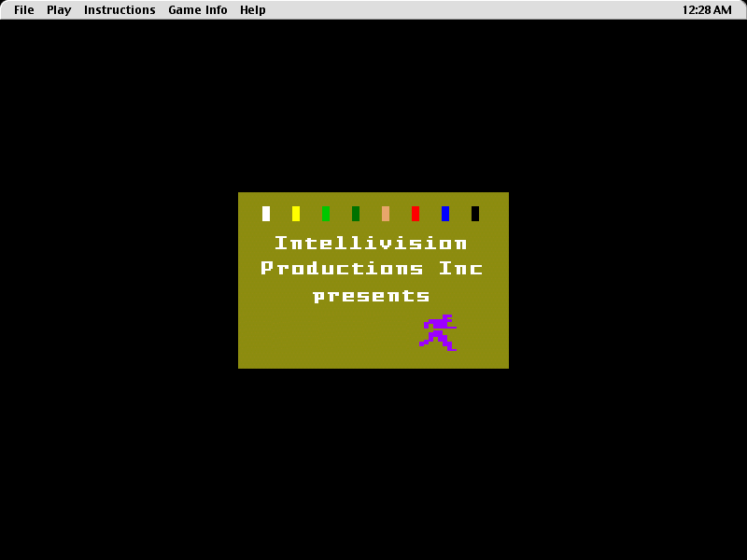This screenshot has width=747, height=560.
Task: Open the Help menu
Action: (252, 10)
